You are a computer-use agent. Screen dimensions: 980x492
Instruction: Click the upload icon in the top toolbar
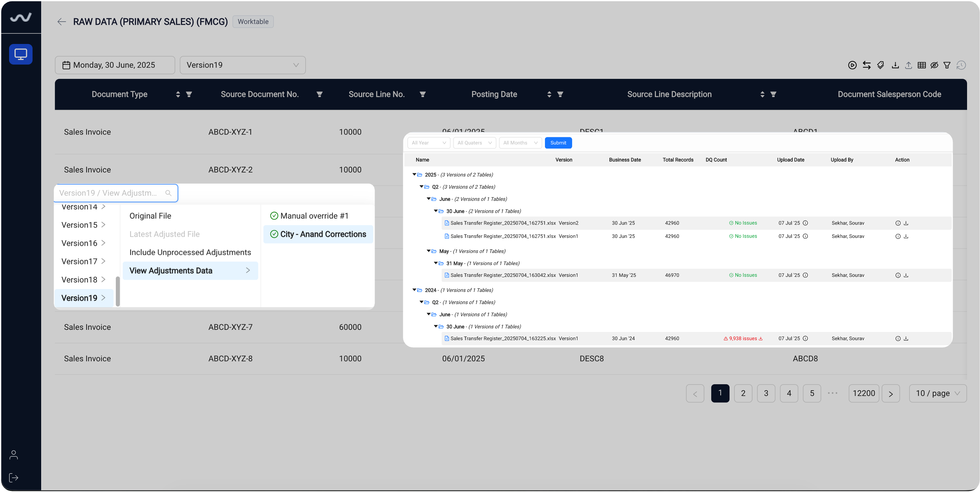pyautogui.click(x=908, y=65)
